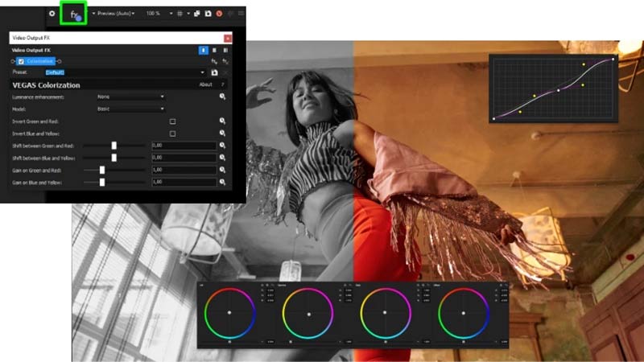Image resolution: width=644 pixels, height=362 pixels.
Task: Toggle the Colorization effect checkbox
Action: click(22, 61)
